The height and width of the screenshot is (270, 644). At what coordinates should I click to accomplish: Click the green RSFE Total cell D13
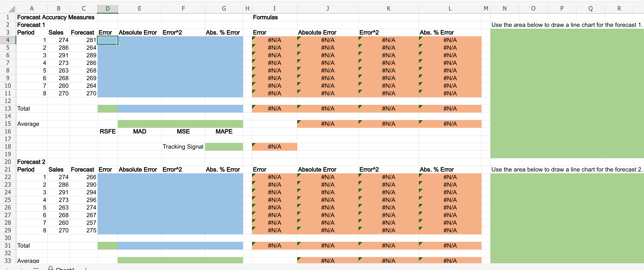pos(108,109)
